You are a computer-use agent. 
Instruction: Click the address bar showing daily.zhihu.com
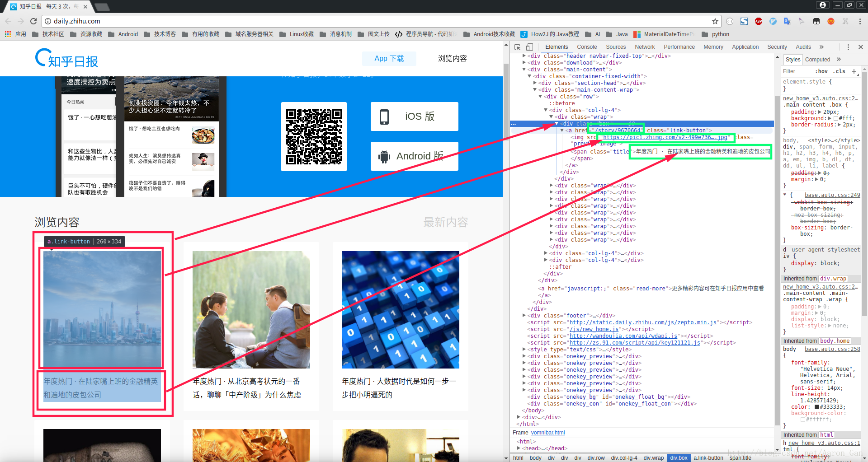pos(380,21)
